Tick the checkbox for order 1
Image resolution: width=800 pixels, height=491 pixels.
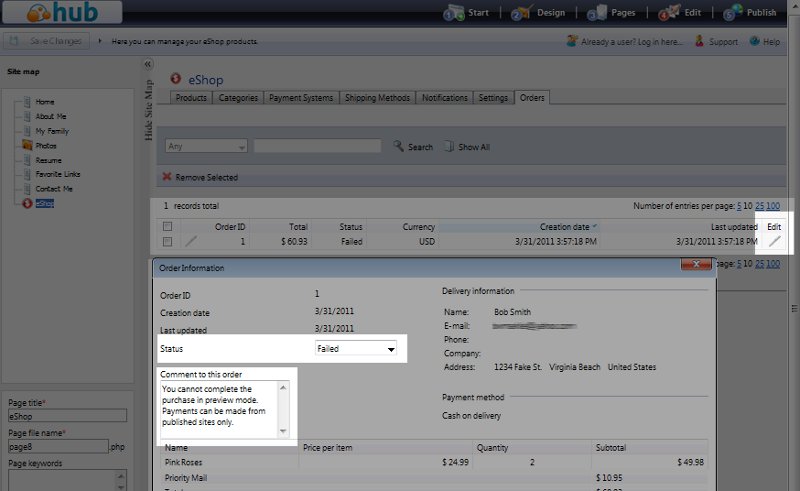(x=167, y=242)
